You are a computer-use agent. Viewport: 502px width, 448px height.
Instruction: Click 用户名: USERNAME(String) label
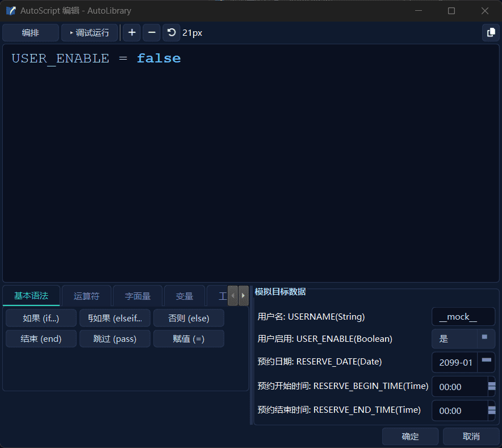point(311,317)
